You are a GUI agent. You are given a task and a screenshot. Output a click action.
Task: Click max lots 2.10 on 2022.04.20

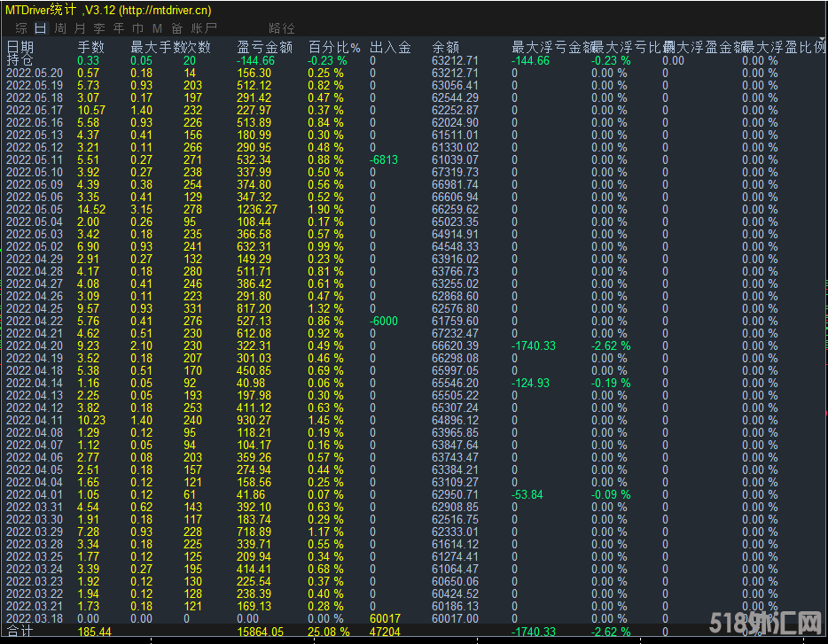click(142, 345)
